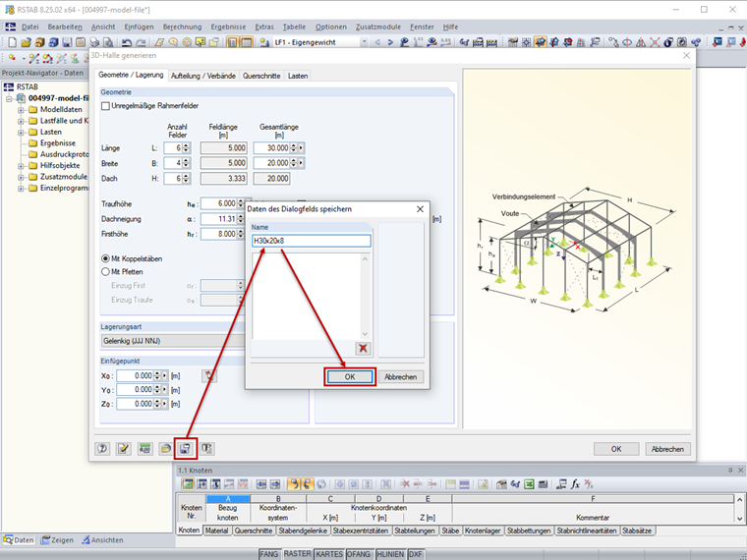Toggle HLINIEN guidelines in status bar
Viewport: 747px width, 560px height.
pos(389,554)
